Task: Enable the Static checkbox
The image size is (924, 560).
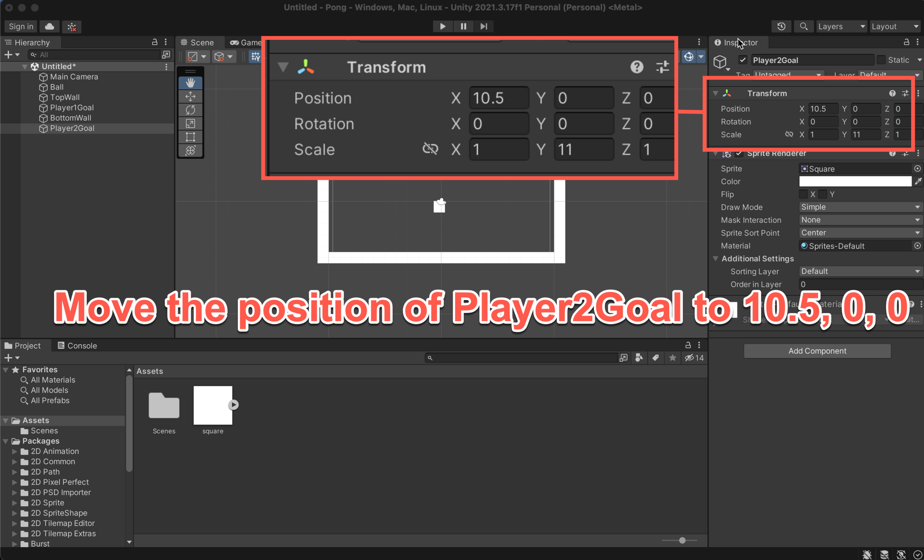Action: (881, 60)
